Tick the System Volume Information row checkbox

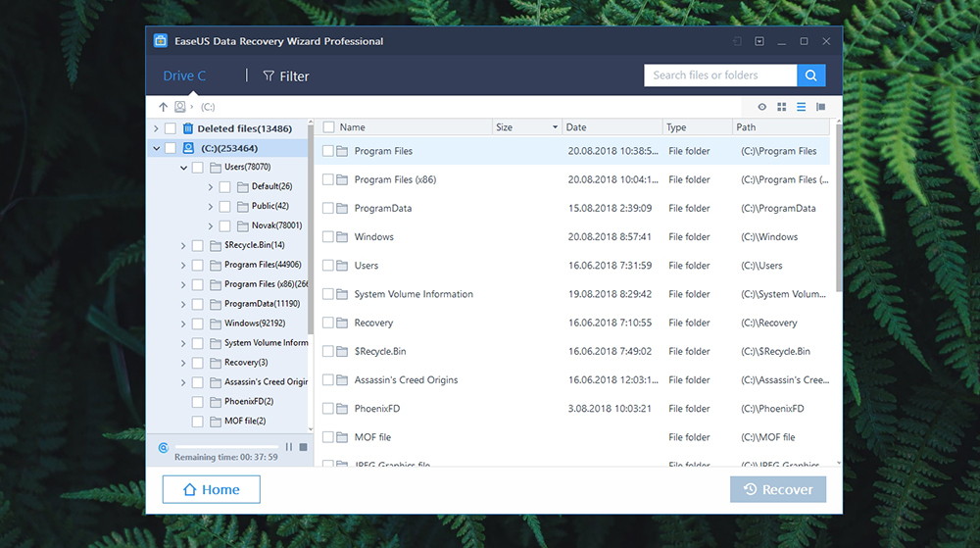[x=328, y=294]
